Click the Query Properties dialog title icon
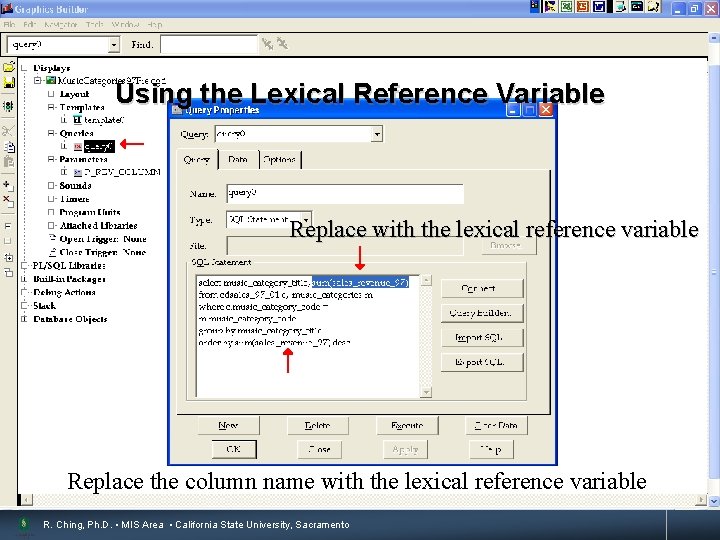Viewport: 720px width, 540px height. pos(177,110)
